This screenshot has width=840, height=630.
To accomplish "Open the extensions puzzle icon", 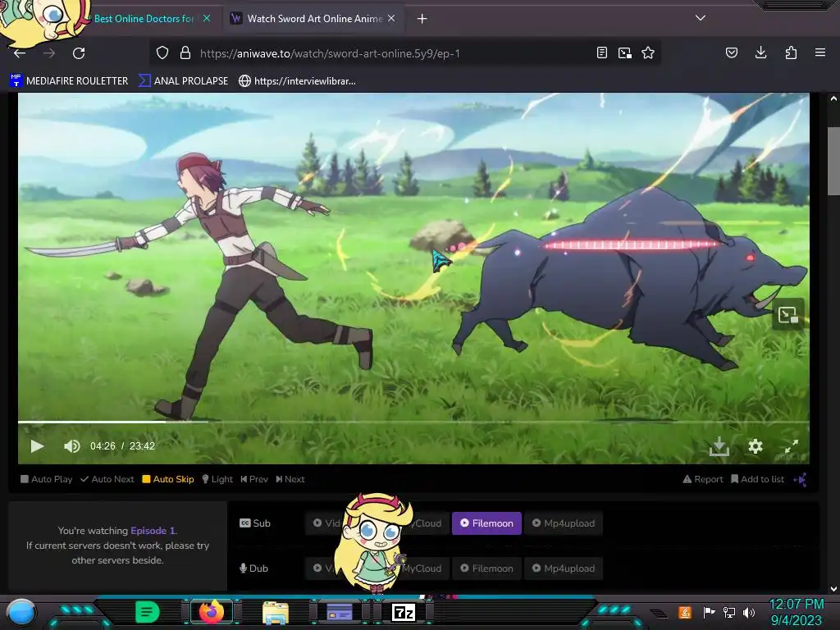I will tap(791, 52).
